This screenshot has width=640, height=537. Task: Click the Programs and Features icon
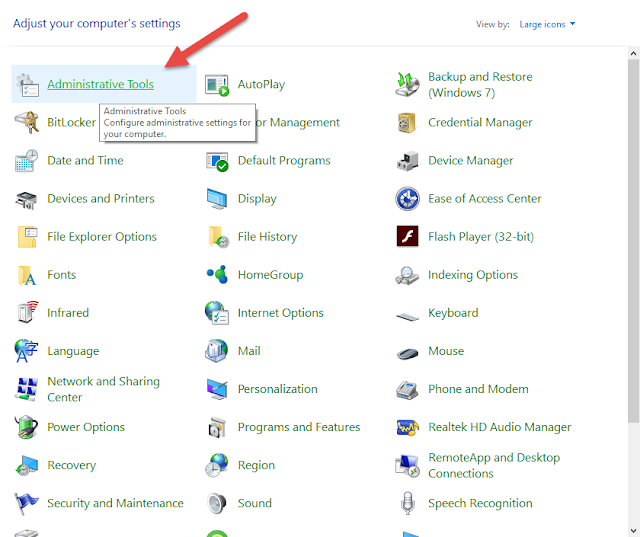(217, 428)
